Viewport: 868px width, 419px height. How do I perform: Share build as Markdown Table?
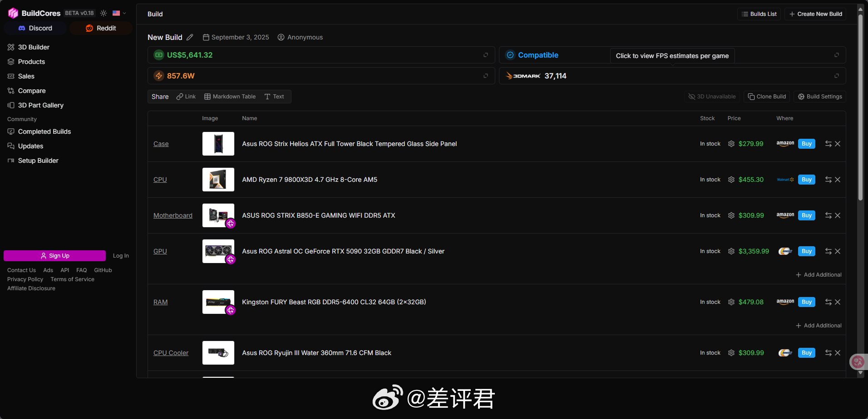pos(230,97)
